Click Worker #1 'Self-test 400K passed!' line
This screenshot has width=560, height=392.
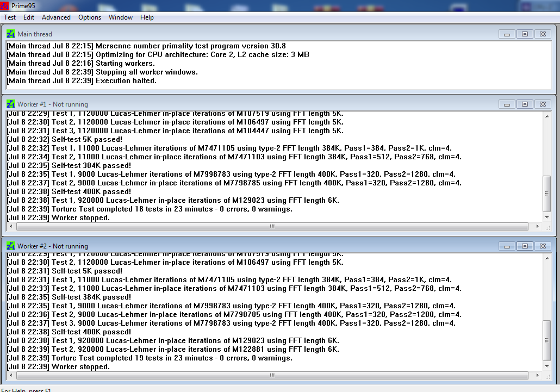[x=69, y=192]
